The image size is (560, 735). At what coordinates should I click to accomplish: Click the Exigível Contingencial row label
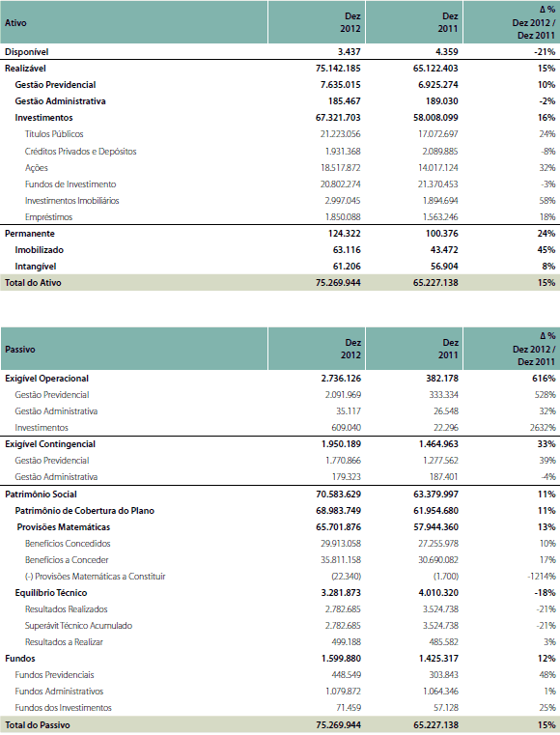(50, 444)
